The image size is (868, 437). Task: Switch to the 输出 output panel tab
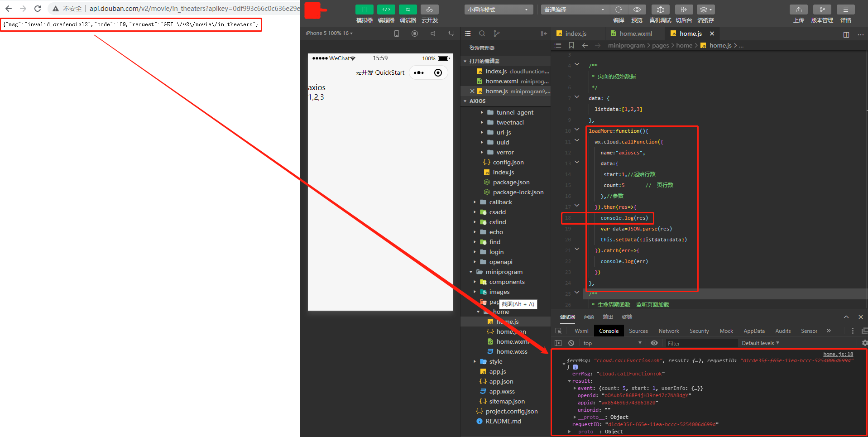pos(608,317)
